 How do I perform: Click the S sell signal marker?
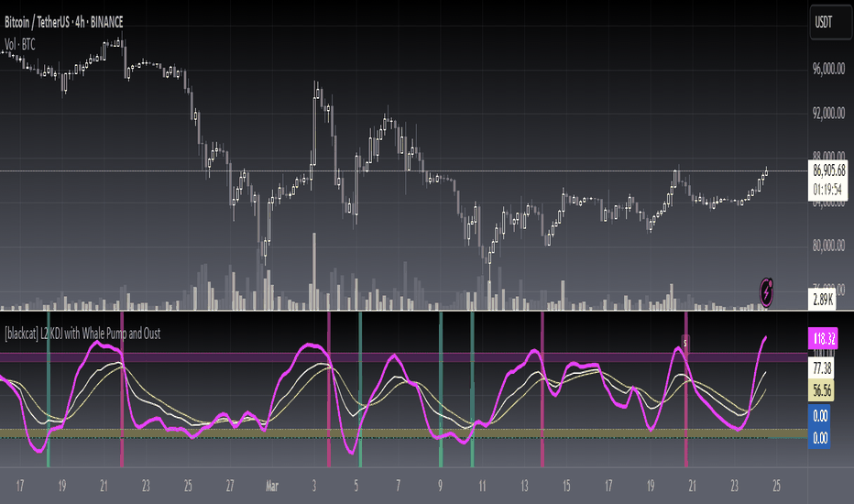685,344
